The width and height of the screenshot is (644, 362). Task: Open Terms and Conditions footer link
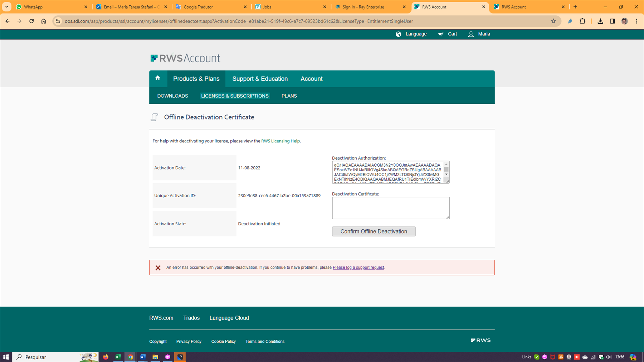pos(265,342)
